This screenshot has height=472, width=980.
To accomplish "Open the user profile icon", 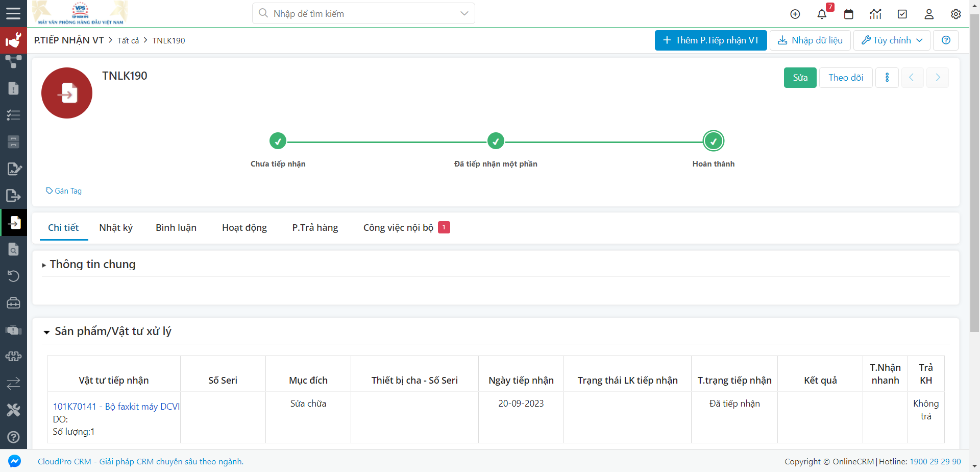I will (929, 14).
